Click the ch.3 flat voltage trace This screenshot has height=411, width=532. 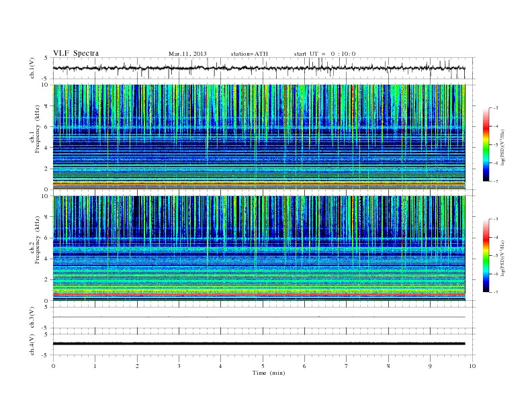coord(259,317)
